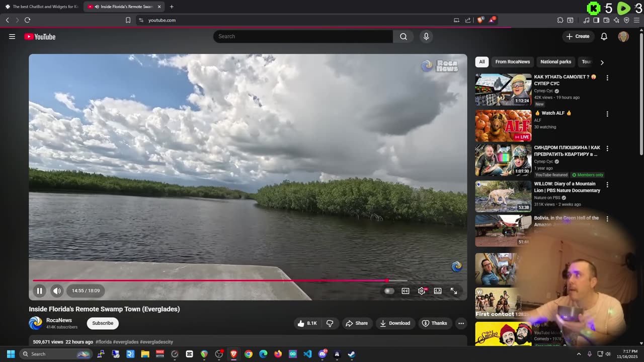Open Visual Studio Code from the taskbar

(307, 354)
